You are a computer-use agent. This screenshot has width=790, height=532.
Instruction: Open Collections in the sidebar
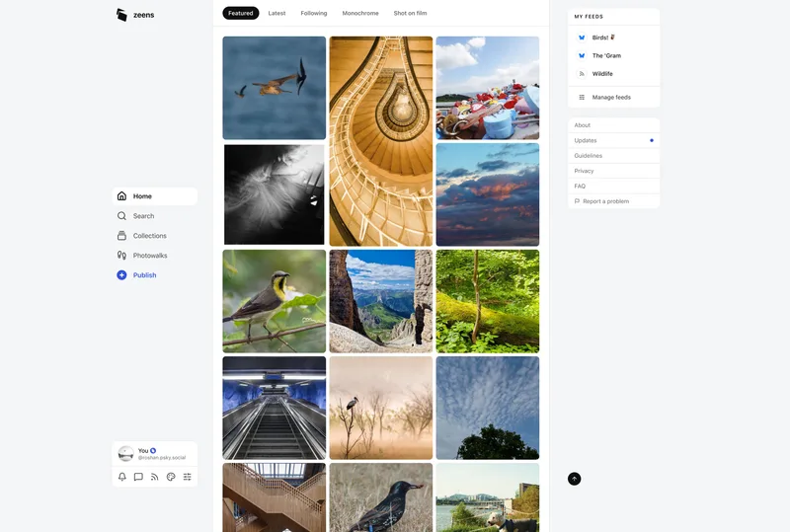[155, 235]
